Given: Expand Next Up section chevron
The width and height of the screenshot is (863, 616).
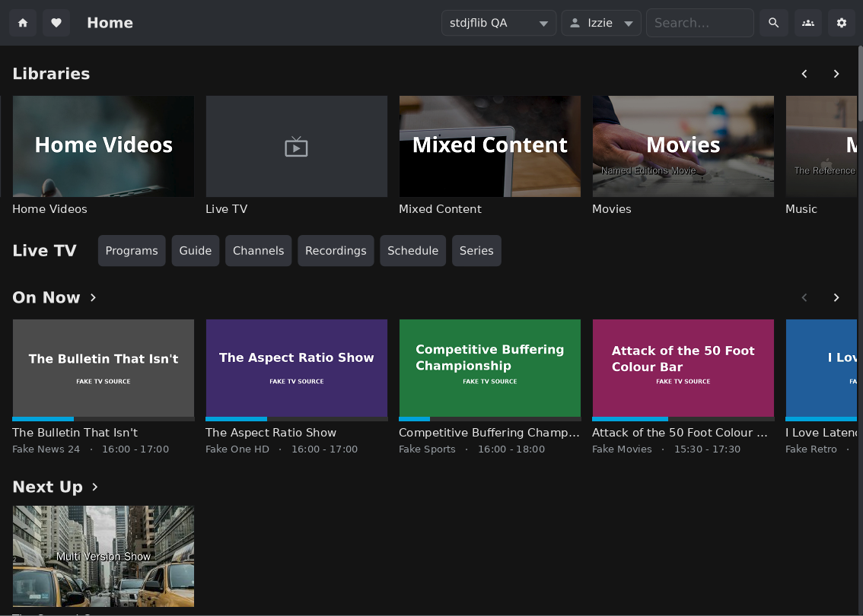Looking at the screenshot, I should [94, 487].
